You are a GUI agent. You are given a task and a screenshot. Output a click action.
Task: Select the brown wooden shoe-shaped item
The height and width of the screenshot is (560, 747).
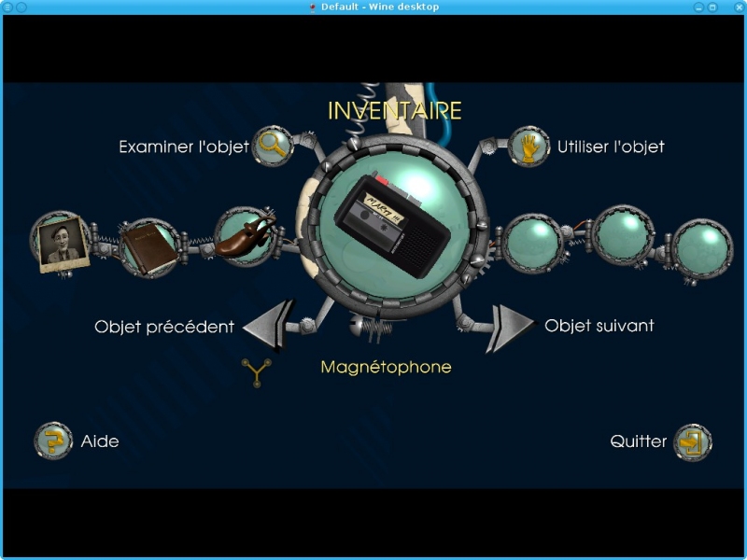(x=245, y=237)
